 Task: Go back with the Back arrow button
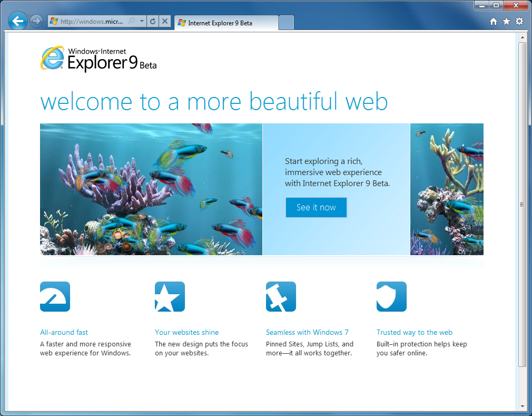click(17, 21)
